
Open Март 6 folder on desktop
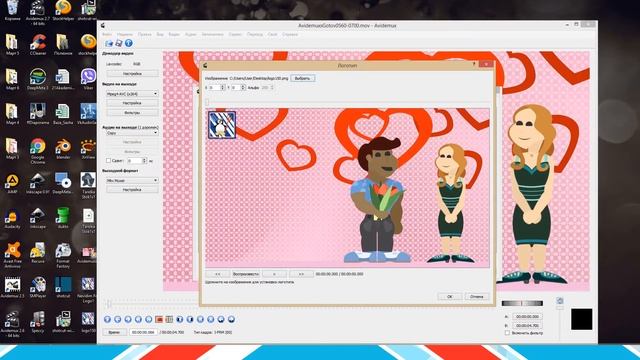click(12, 80)
